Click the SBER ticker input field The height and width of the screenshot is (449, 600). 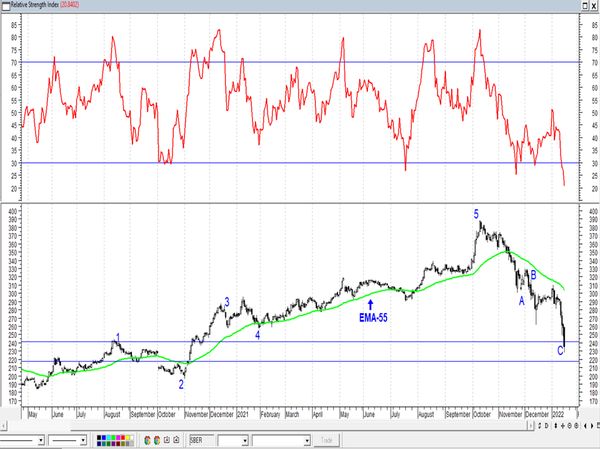[x=202, y=439]
